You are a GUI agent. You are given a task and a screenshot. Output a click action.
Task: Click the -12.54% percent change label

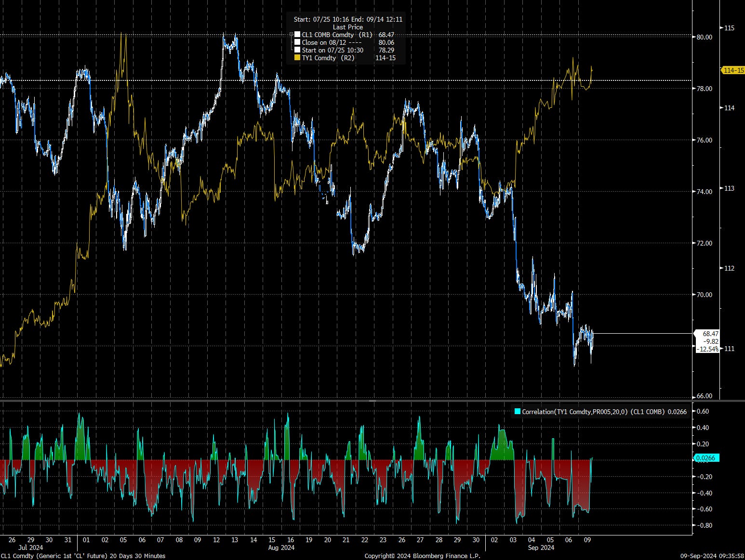click(x=706, y=350)
